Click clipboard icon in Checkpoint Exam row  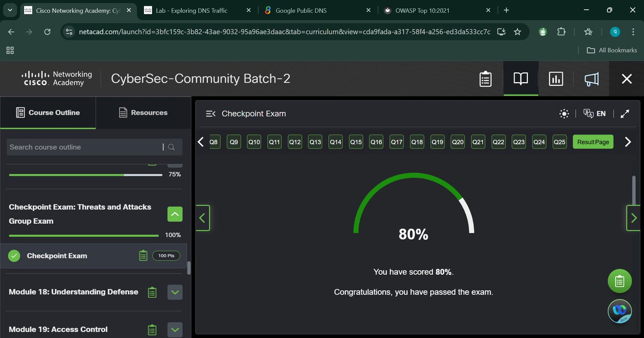tap(143, 255)
